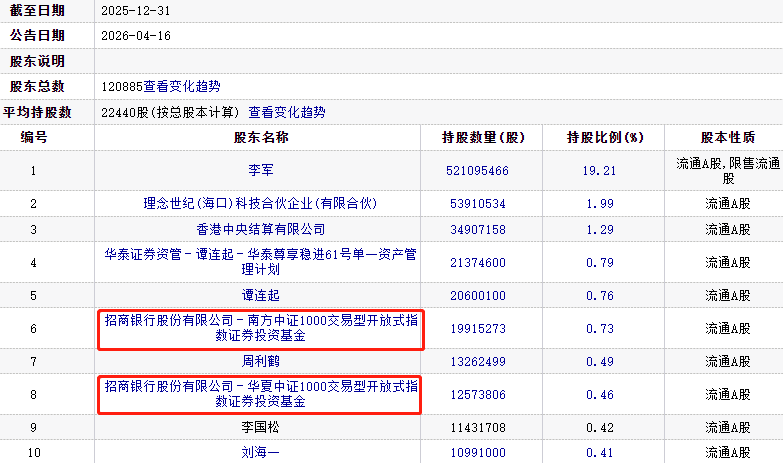Open 香港中央结算有限公司 shareholder link
783x463 pixels.
(260, 230)
